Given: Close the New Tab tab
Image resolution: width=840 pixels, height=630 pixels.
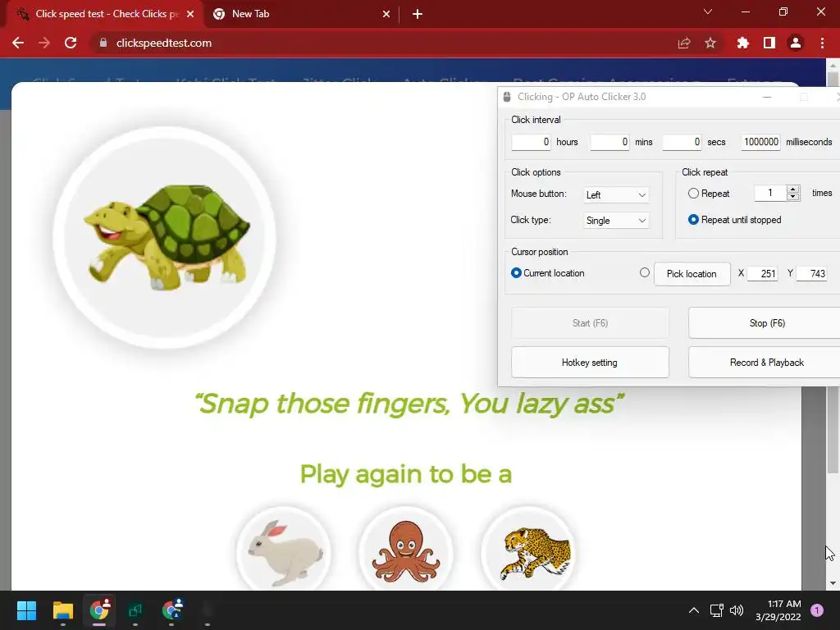Looking at the screenshot, I should [x=386, y=15].
